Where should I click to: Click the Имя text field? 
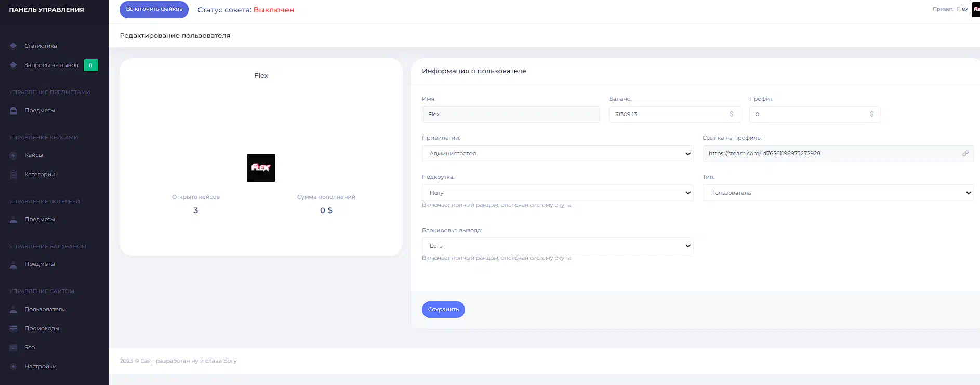click(510, 114)
